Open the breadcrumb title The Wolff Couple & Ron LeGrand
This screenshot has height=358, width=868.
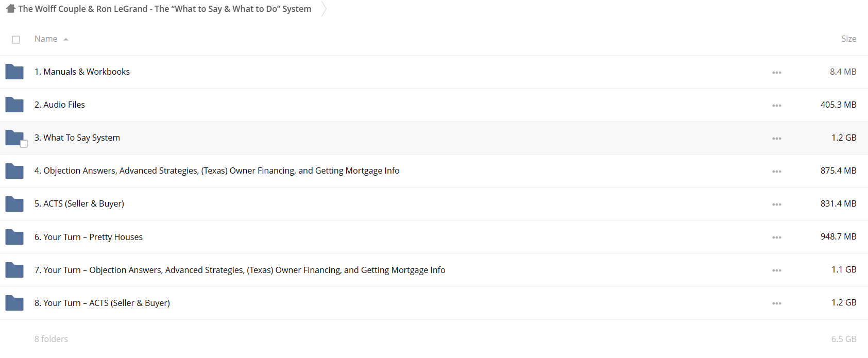[165, 9]
